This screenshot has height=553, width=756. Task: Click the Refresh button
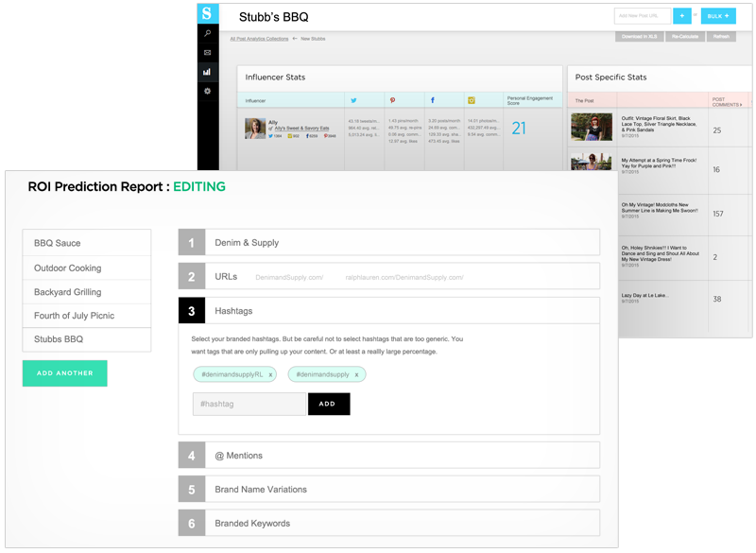[x=721, y=37]
